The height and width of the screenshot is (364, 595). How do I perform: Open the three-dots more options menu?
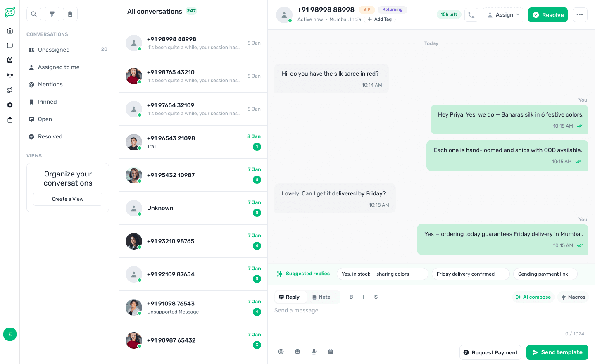point(580,15)
